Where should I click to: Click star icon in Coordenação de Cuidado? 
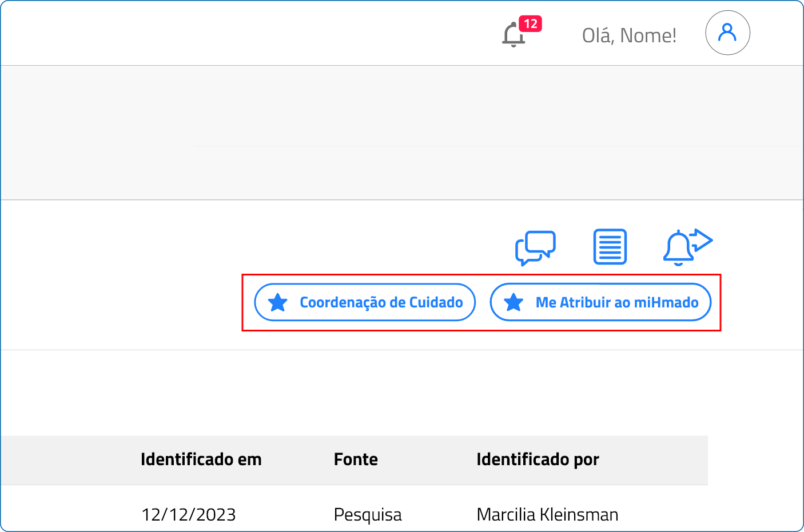278,302
